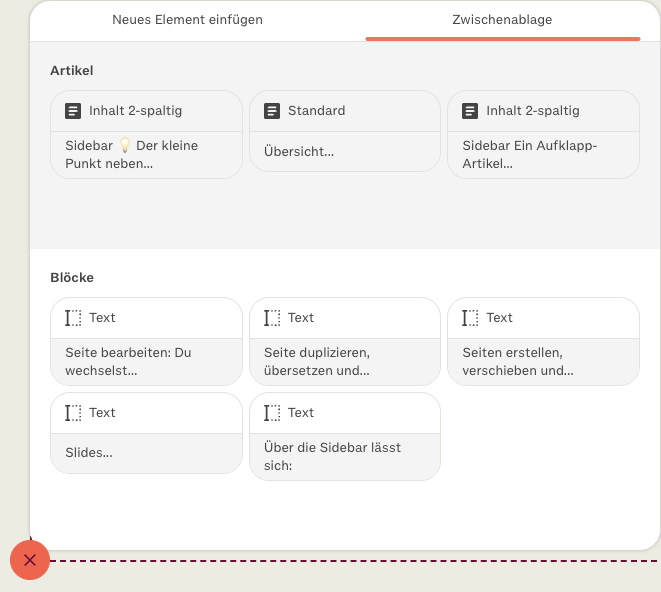
Task: Click the 'Blöcke' section heading
Action: (x=72, y=277)
